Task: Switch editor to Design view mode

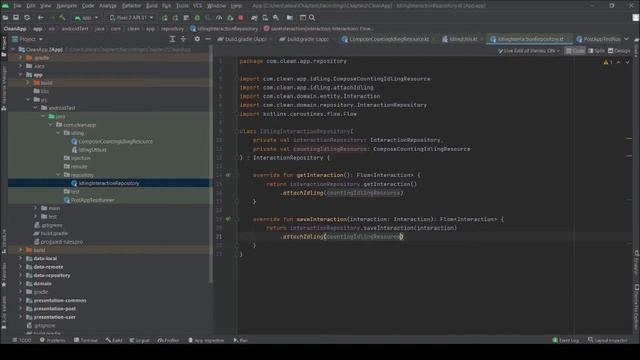Action: pos(619,51)
